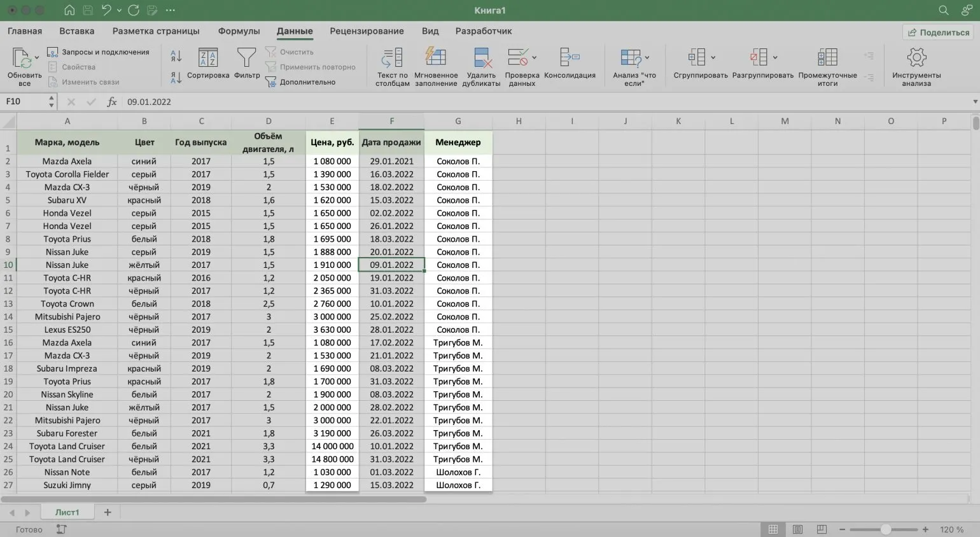Switch to page layout view in status bar
The height and width of the screenshot is (537, 980).
point(797,529)
